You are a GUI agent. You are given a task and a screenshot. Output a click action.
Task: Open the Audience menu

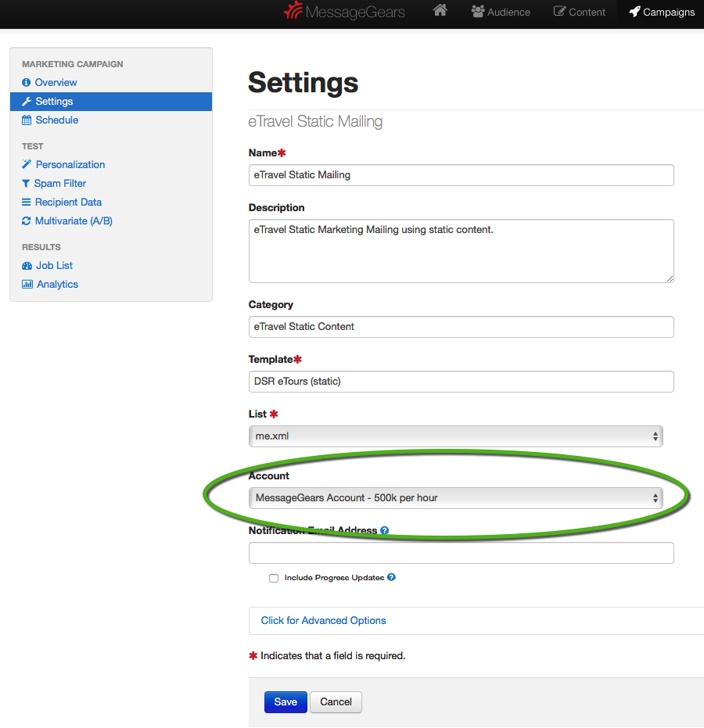(x=501, y=12)
